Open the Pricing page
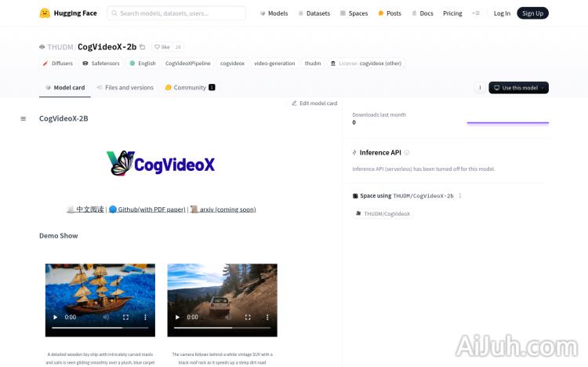 tap(452, 13)
